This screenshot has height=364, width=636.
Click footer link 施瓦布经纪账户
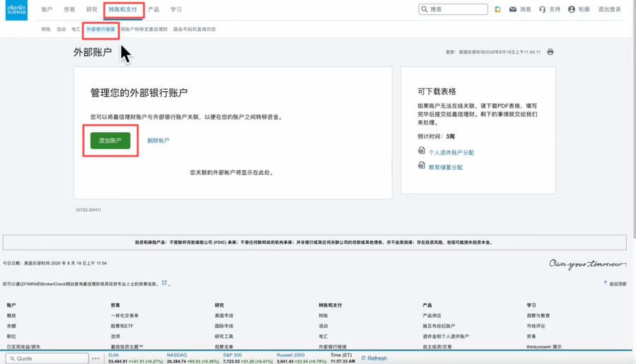click(x=439, y=326)
